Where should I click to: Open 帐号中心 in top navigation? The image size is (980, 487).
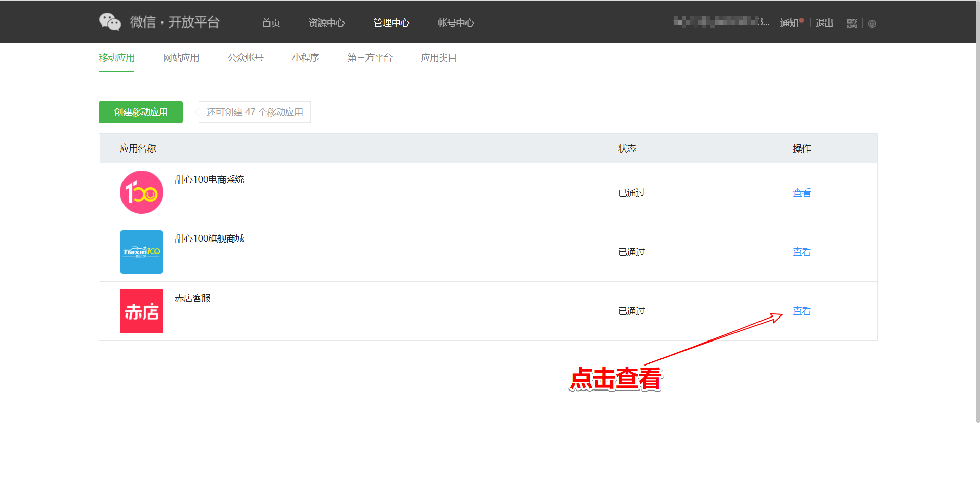click(x=456, y=22)
